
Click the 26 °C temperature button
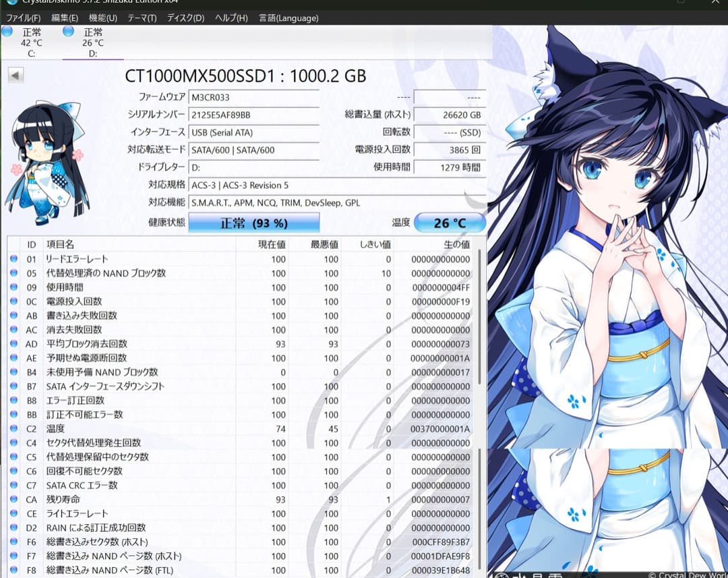[x=450, y=223]
